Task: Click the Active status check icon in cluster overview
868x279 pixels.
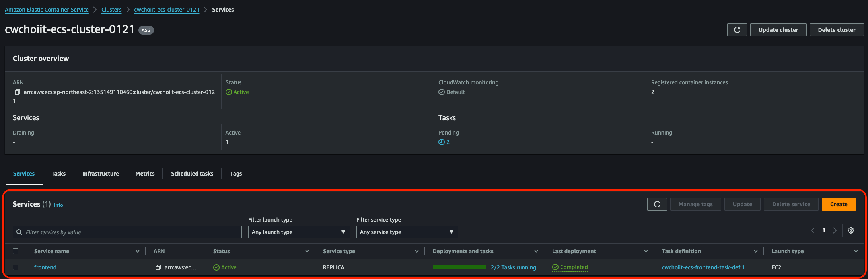Action: pyautogui.click(x=228, y=92)
